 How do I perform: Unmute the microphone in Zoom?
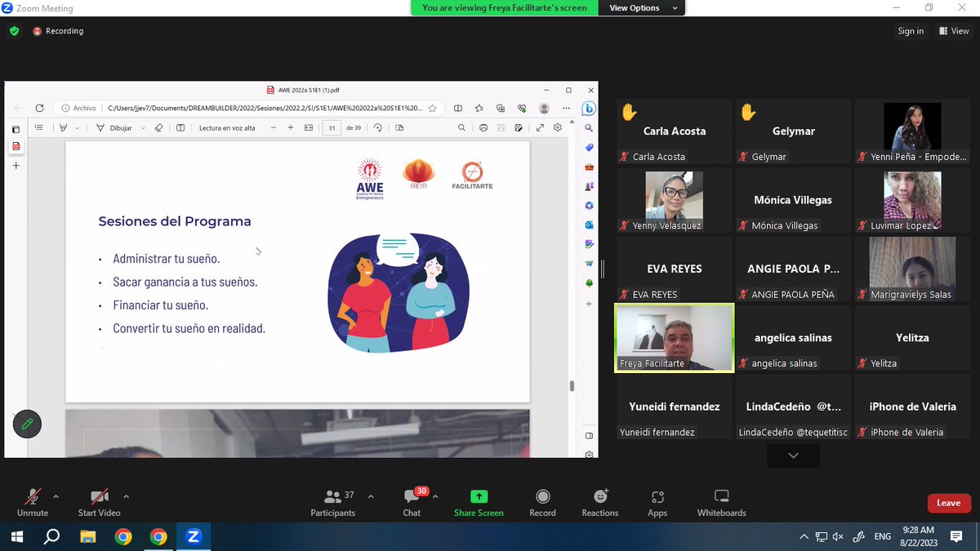[33, 502]
